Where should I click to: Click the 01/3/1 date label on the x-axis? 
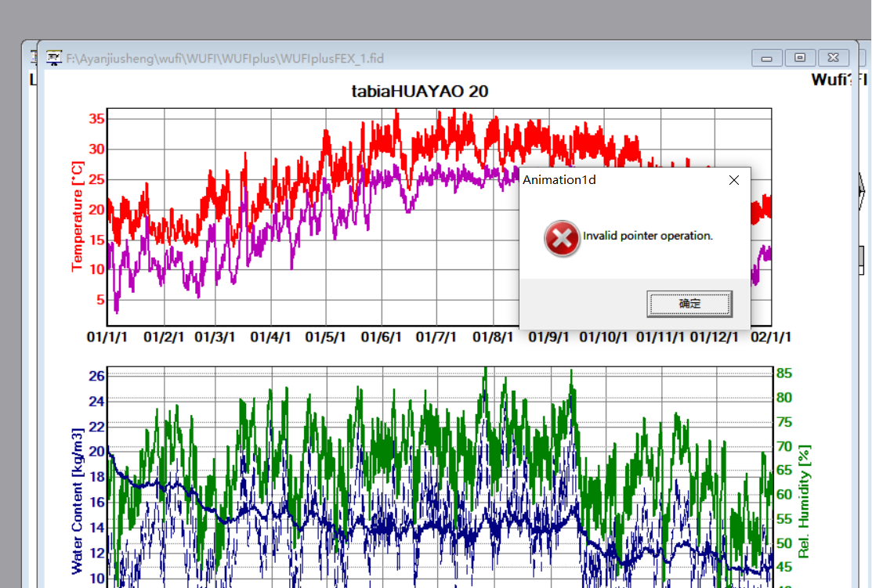pyautogui.click(x=215, y=337)
